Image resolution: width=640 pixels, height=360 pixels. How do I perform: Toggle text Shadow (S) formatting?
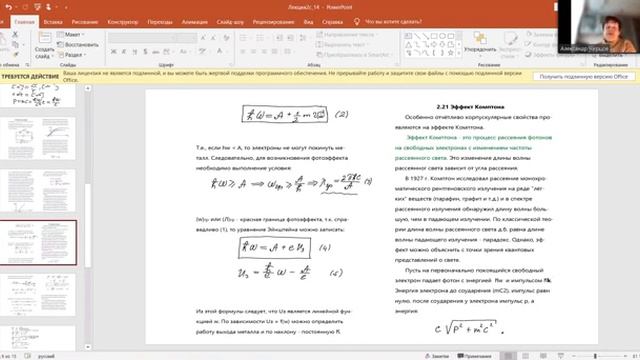click(145, 51)
